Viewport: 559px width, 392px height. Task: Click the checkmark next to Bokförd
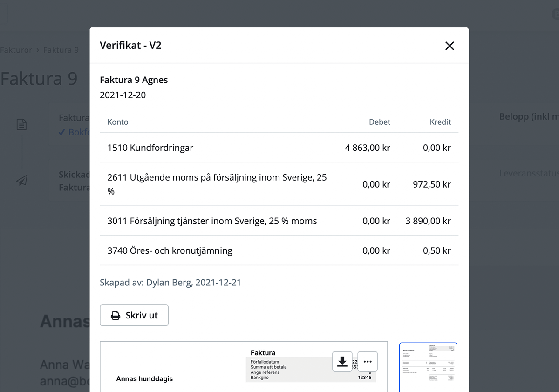62,132
